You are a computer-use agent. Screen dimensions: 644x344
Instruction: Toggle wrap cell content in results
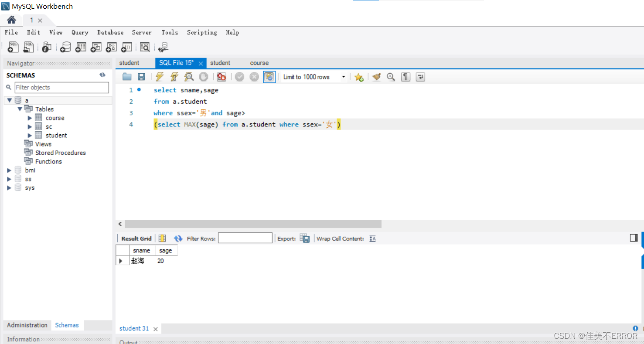[x=372, y=238]
